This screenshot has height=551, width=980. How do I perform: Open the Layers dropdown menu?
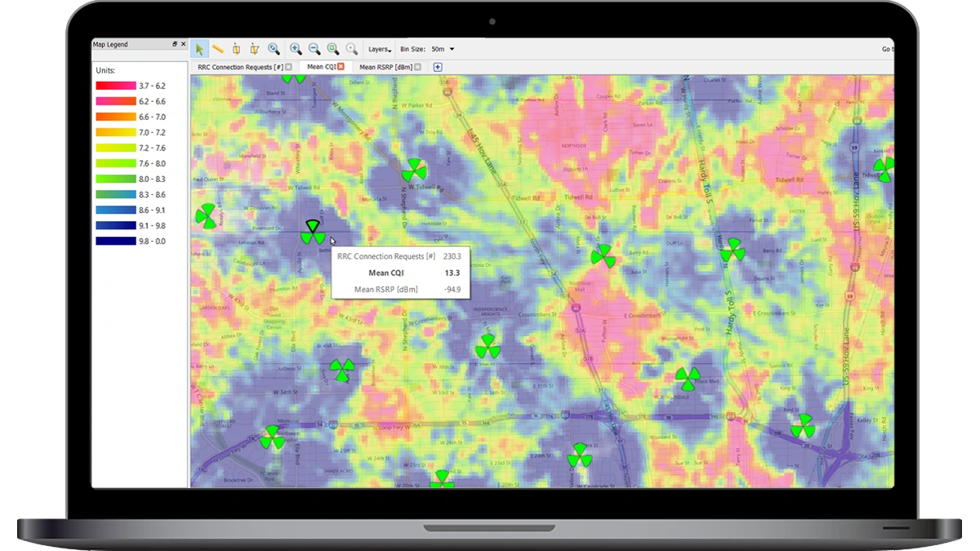point(379,49)
